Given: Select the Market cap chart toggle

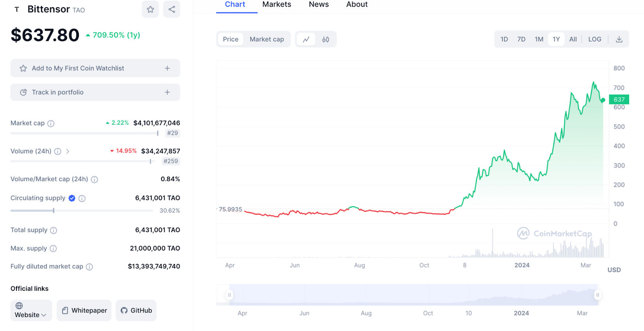Looking at the screenshot, I should [x=267, y=39].
